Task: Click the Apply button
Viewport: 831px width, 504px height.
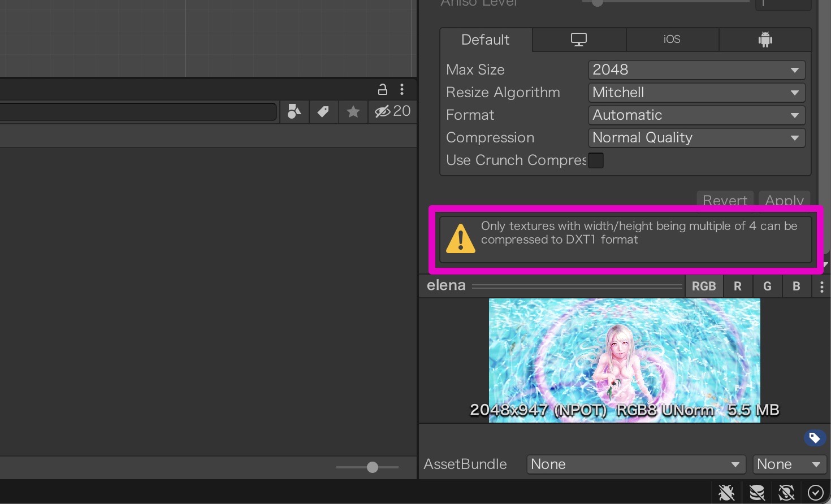Action: (x=784, y=201)
